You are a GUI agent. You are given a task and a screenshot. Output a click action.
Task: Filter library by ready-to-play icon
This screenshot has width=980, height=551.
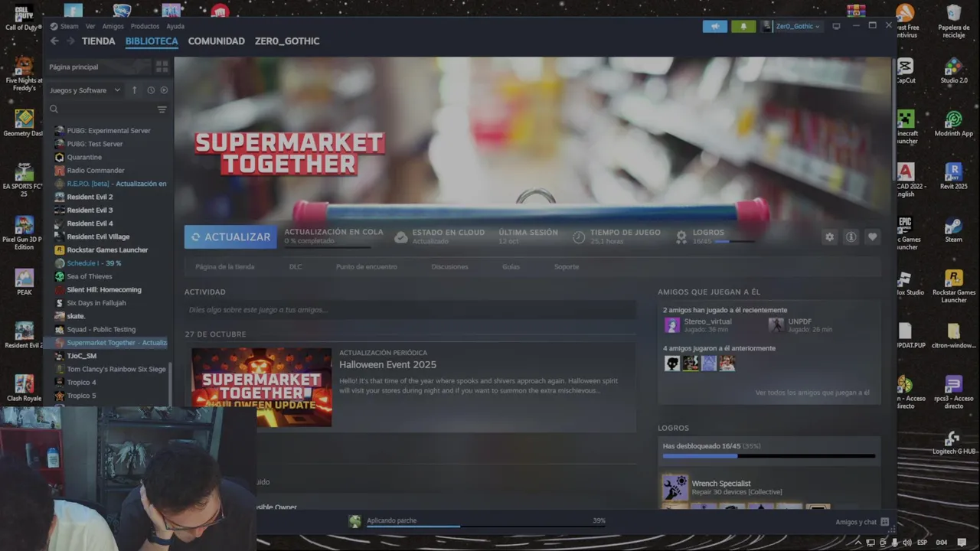click(x=164, y=90)
